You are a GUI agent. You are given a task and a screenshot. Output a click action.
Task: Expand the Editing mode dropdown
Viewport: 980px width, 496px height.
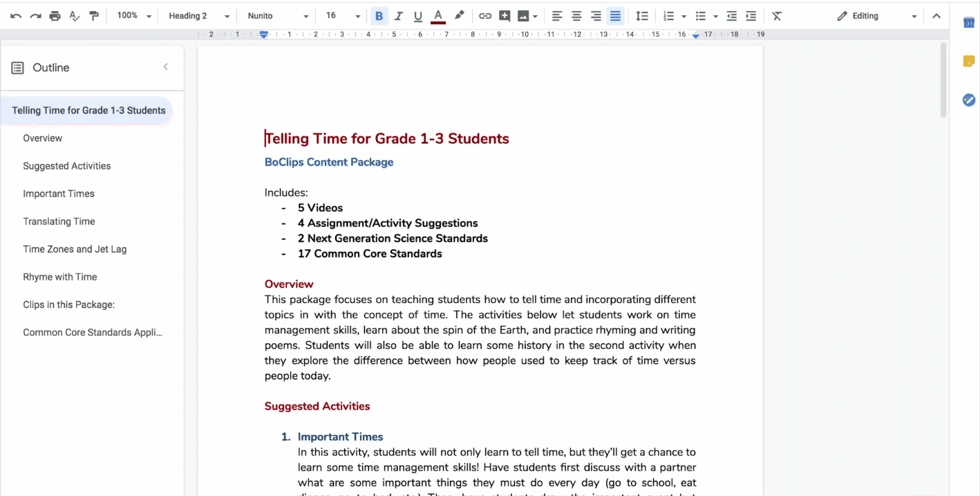coord(876,16)
